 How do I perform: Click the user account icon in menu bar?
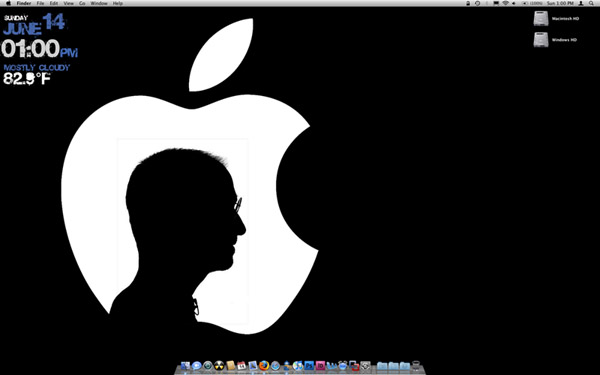[x=581, y=3]
